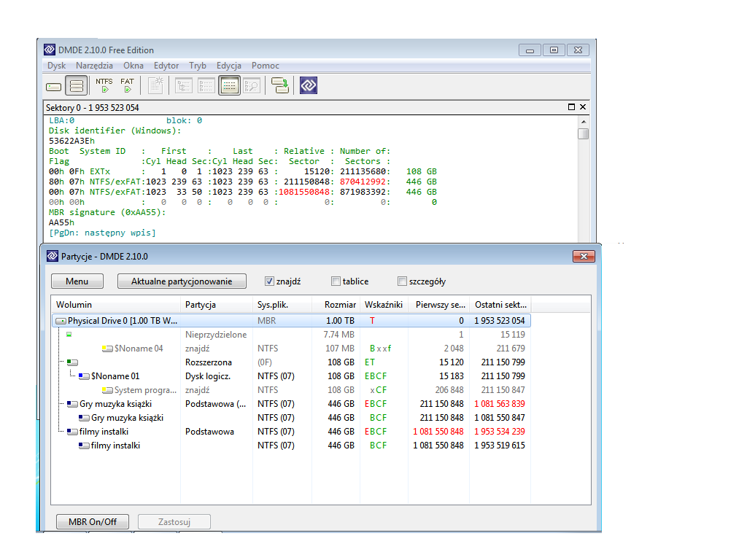Screen dimensions: 747x560
Task: Click the Rozszerzona partition row icon
Action: pos(72,362)
